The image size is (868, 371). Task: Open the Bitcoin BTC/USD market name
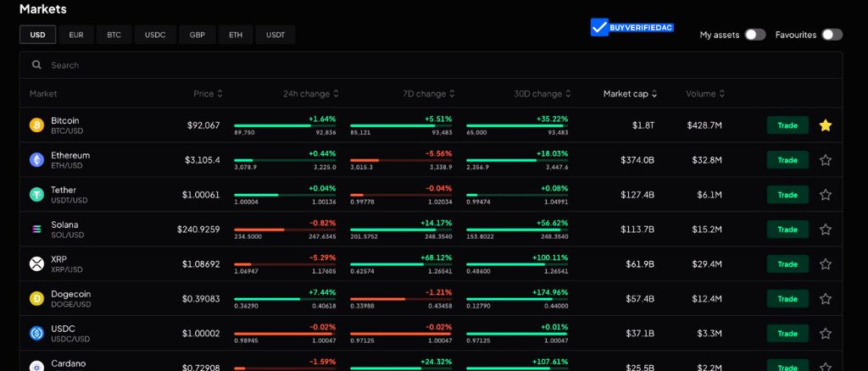[65, 125]
